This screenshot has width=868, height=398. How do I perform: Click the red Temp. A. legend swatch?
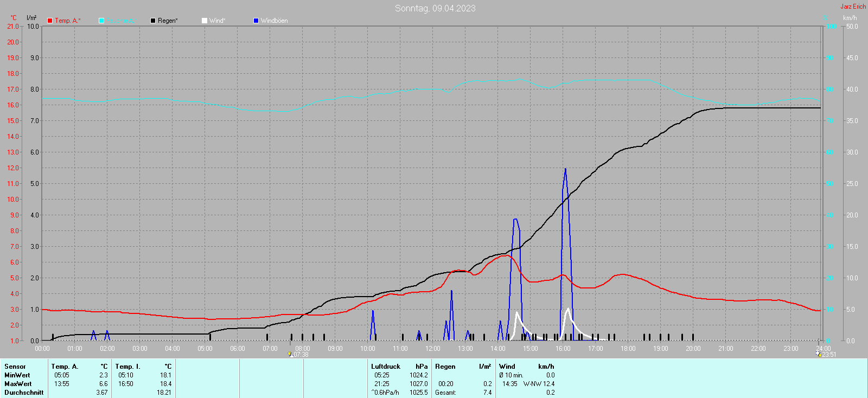[x=50, y=21]
